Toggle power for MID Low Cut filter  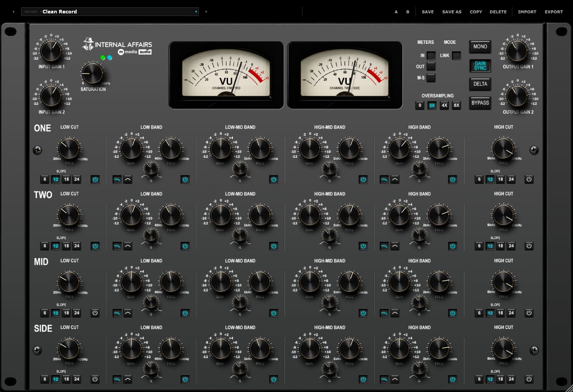[x=95, y=313]
